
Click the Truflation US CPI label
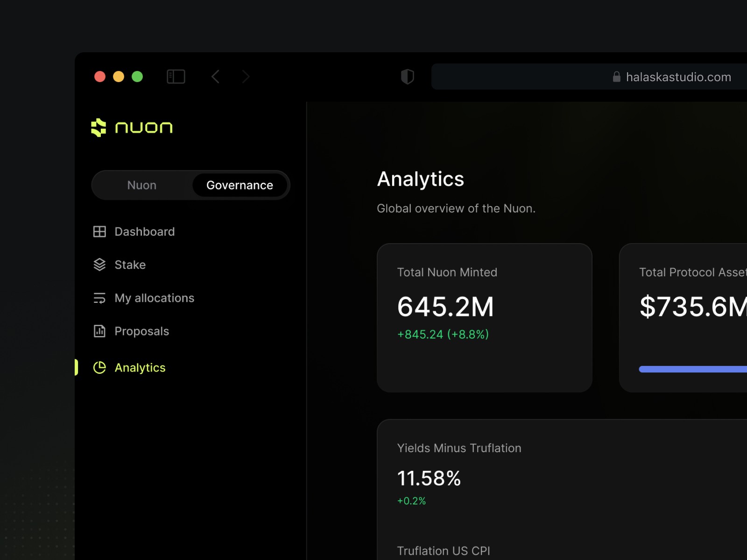444,551
